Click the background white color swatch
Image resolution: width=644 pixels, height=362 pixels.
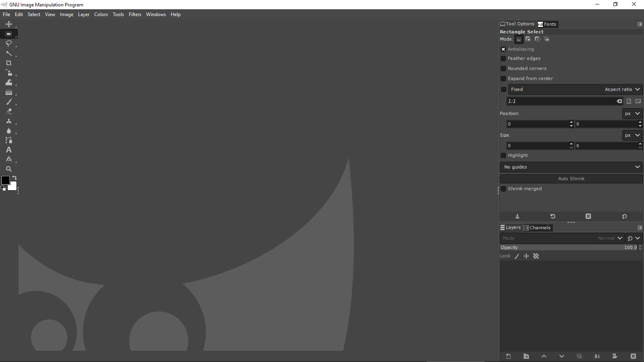14,187
